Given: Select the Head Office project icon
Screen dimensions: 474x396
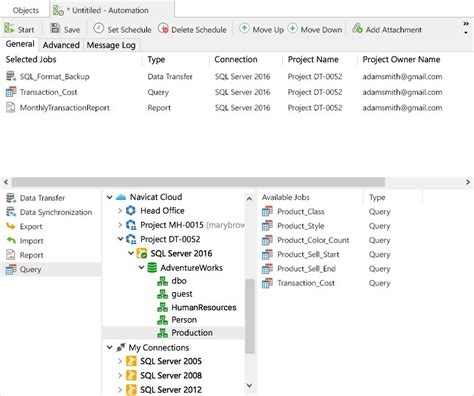Looking at the screenshot, I should coord(131,211).
